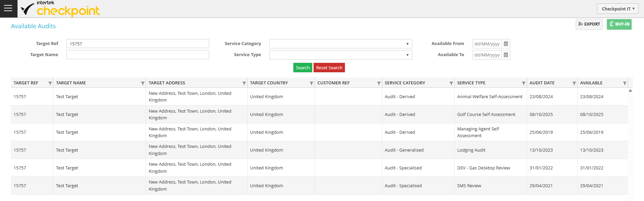The width and height of the screenshot is (644, 201).
Task: Click the green Search button
Action: point(302,68)
